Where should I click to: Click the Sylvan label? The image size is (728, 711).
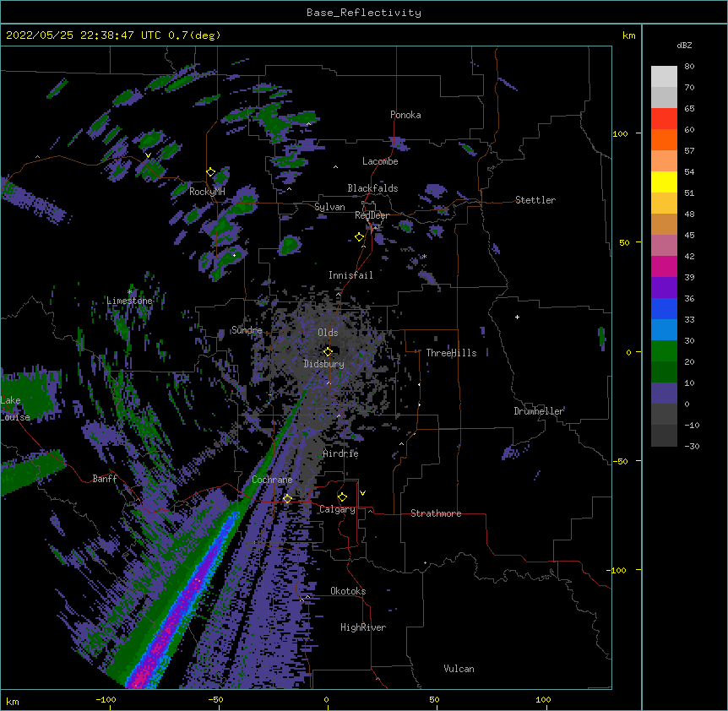click(329, 207)
